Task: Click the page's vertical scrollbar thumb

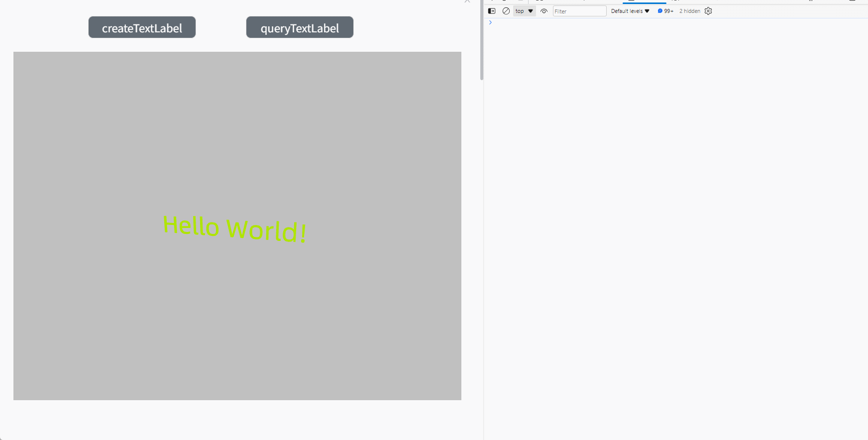Action: coord(481,40)
